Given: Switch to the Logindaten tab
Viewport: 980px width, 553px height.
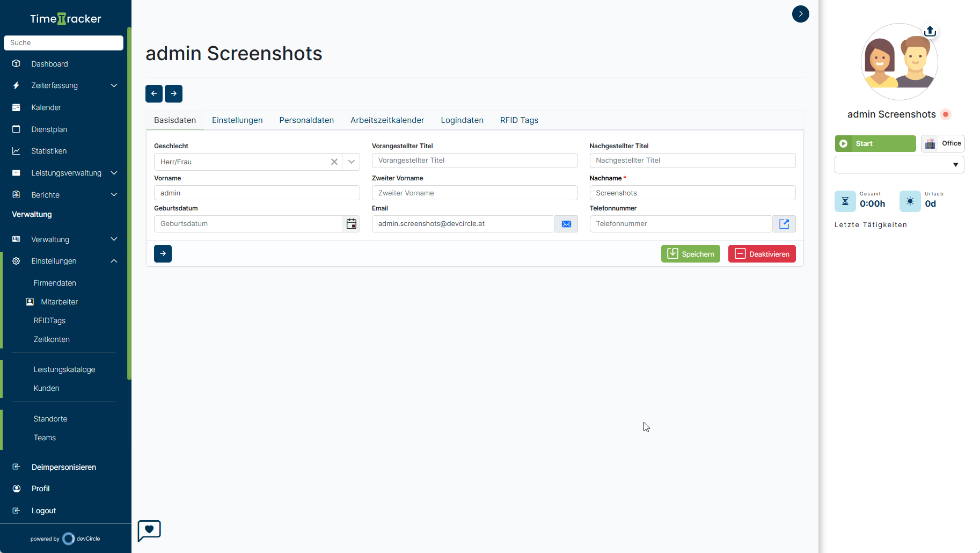Looking at the screenshot, I should pyautogui.click(x=462, y=120).
